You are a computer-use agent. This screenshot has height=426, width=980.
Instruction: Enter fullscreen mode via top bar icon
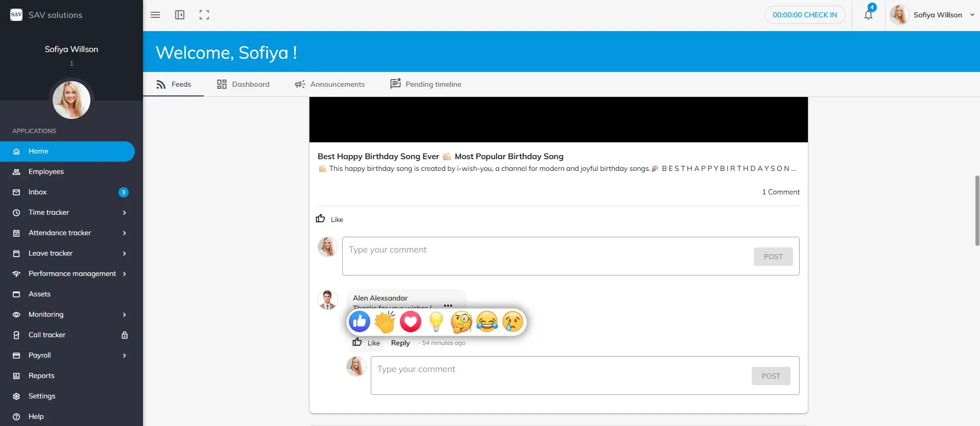(x=204, y=15)
